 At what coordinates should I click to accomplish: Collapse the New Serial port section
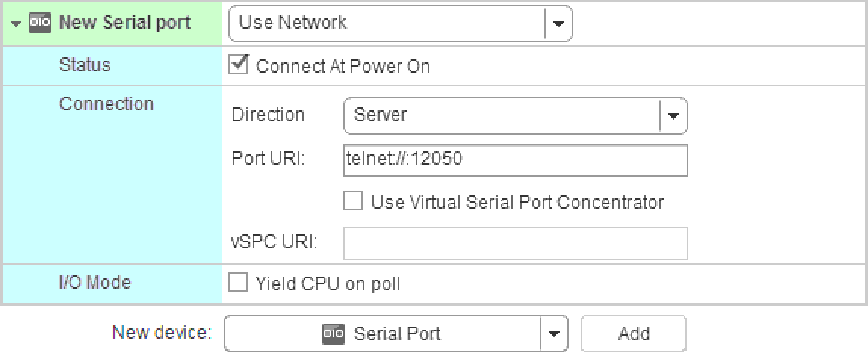(17, 23)
